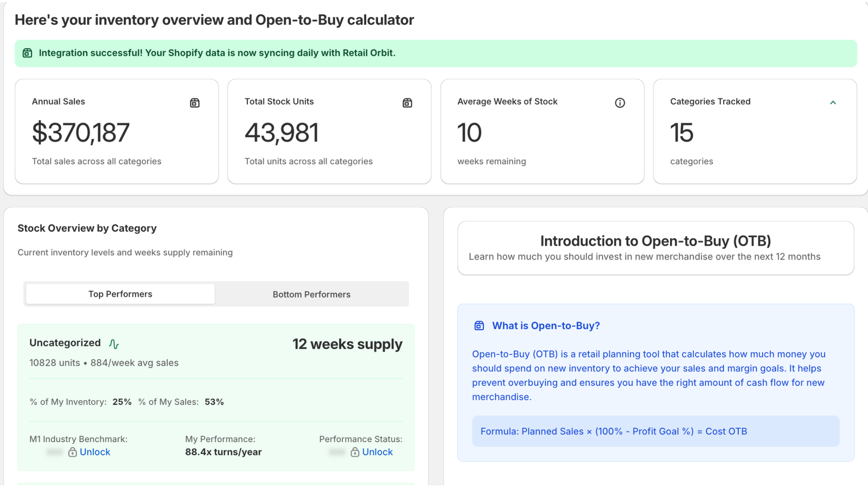The image size is (868, 488).
Task: Open the Introduction to Open-to-Buy card
Action: (x=655, y=248)
